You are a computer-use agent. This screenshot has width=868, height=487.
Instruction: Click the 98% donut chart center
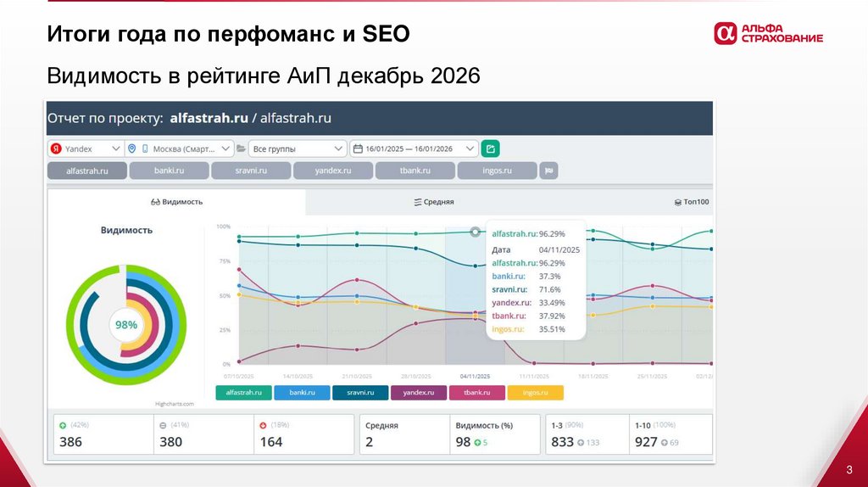click(126, 325)
